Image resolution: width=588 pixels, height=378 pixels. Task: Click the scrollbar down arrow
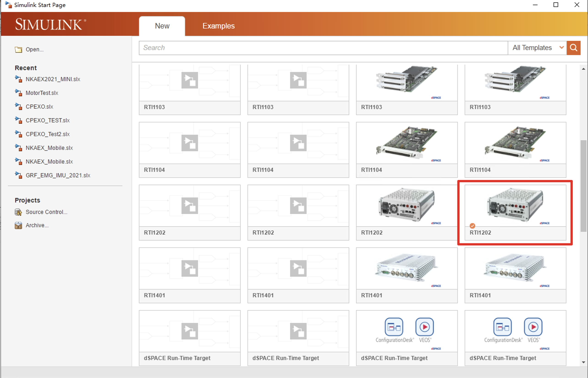584,362
